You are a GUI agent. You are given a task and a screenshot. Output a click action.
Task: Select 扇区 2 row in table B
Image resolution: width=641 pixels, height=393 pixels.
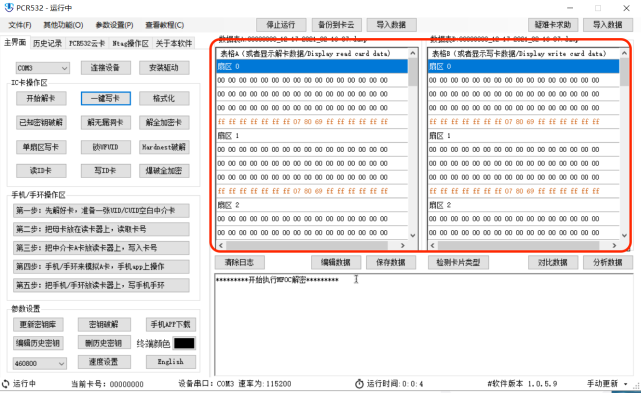click(x=523, y=205)
